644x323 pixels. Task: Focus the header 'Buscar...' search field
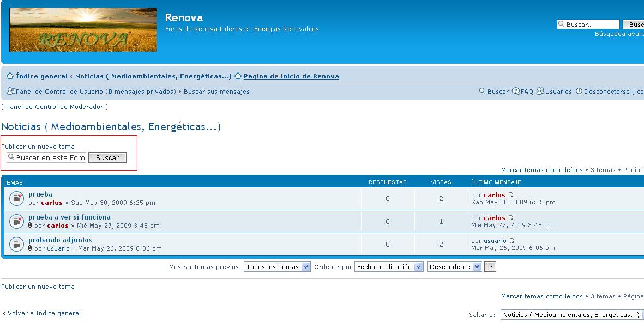click(588, 25)
